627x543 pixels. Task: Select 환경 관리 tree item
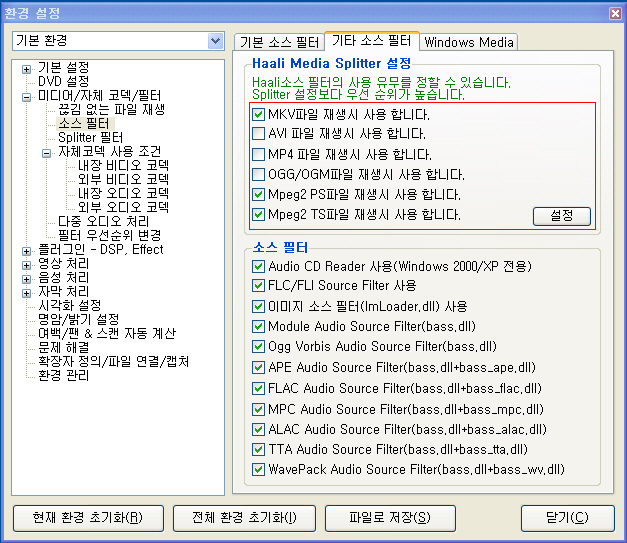click(64, 375)
